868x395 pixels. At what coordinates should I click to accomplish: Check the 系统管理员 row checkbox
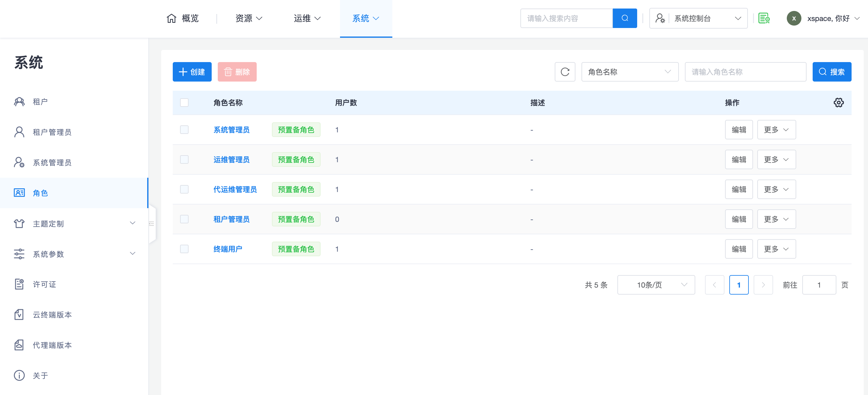point(184,130)
